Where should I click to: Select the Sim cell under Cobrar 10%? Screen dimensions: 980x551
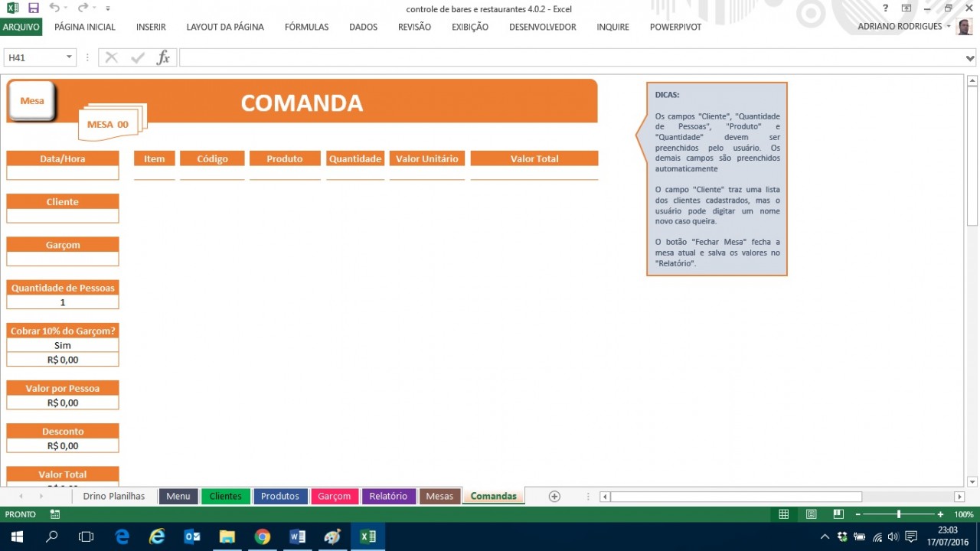click(63, 345)
